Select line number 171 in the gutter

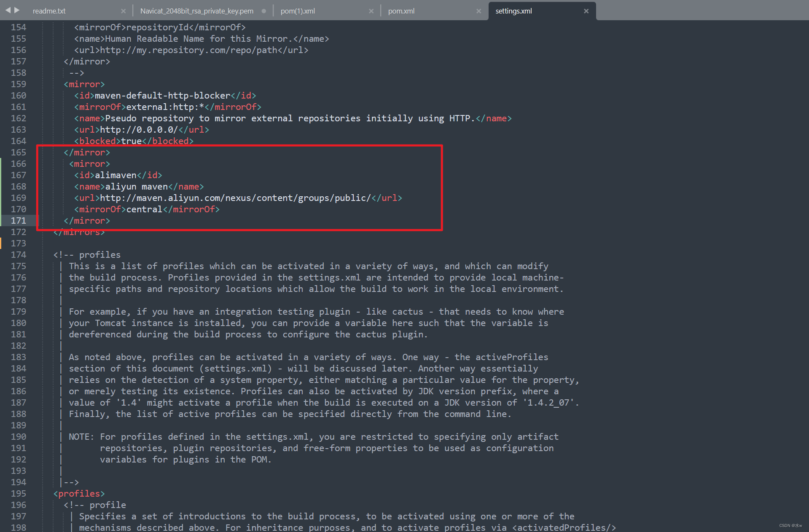[x=19, y=220]
